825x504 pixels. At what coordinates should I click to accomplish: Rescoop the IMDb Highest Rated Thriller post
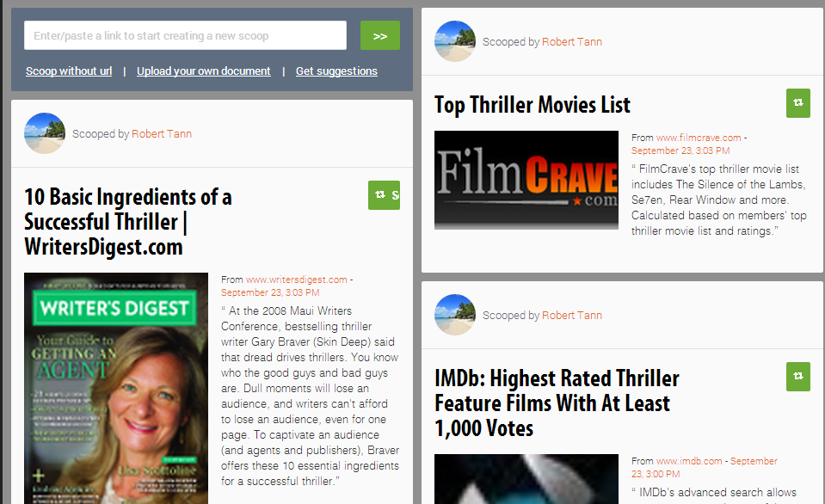pos(798,377)
